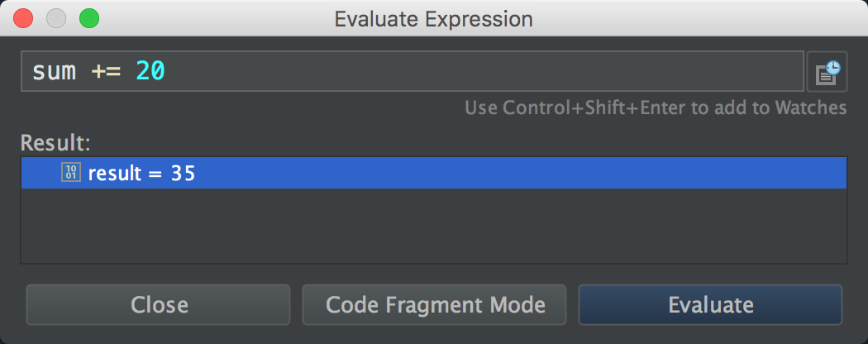Open the expression history icon
The width and height of the screenshot is (868, 344).
(x=827, y=72)
